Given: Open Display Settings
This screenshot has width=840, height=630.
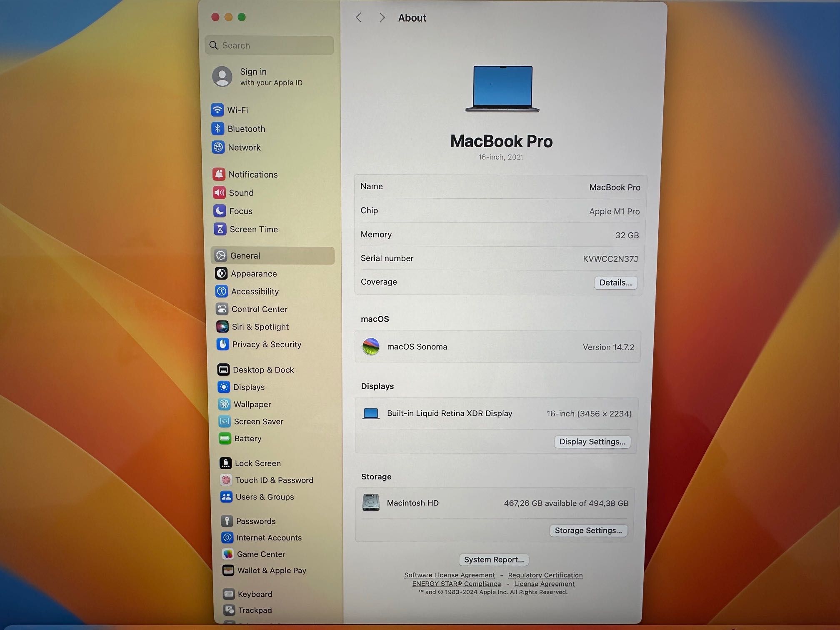Looking at the screenshot, I should pos(592,442).
